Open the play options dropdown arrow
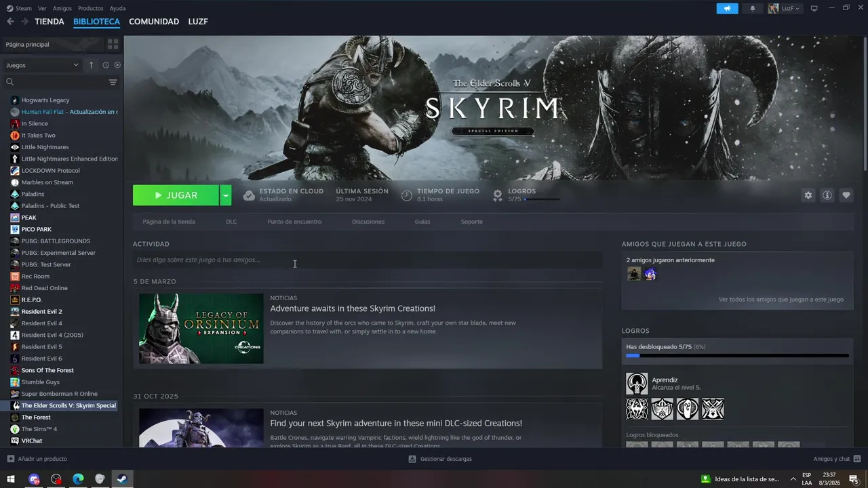This screenshot has width=868, height=488. pyautogui.click(x=226, y=195)
